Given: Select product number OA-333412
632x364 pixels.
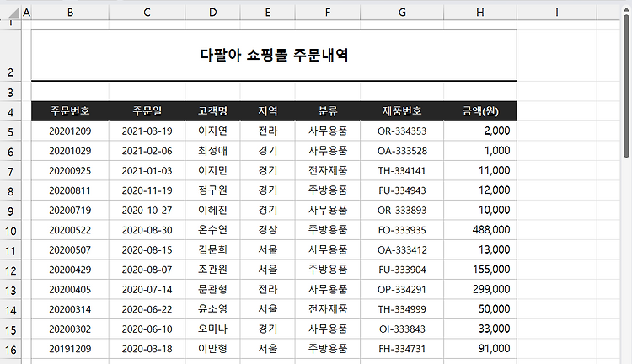Looking at the screenshot, I should pos(402,249).
